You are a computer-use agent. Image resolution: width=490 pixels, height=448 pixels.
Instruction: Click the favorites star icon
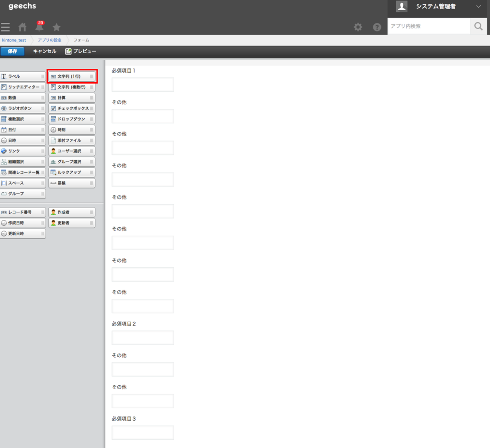tap(56, 27)
